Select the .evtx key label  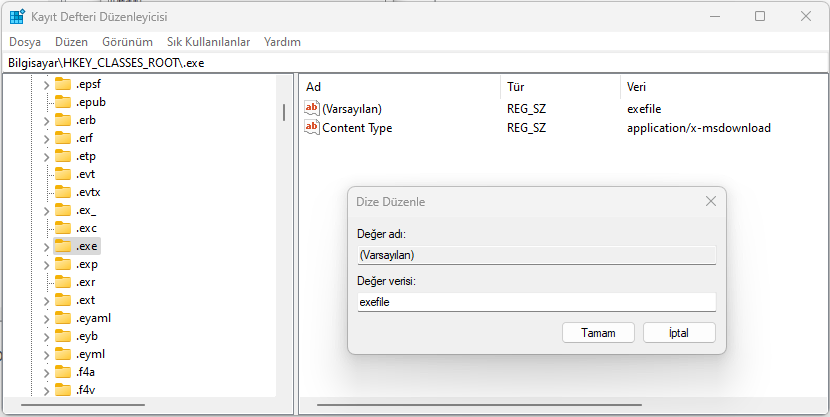tap(87, 193)
